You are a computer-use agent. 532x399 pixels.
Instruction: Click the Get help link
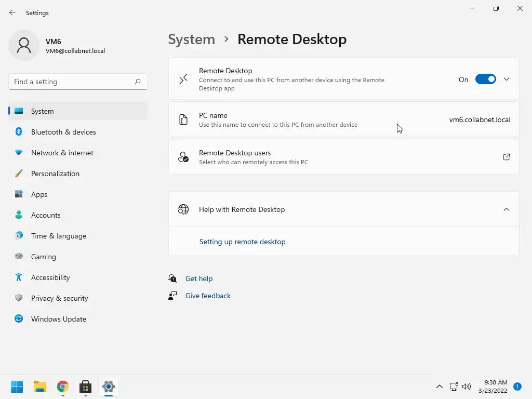tap(199, 278)
